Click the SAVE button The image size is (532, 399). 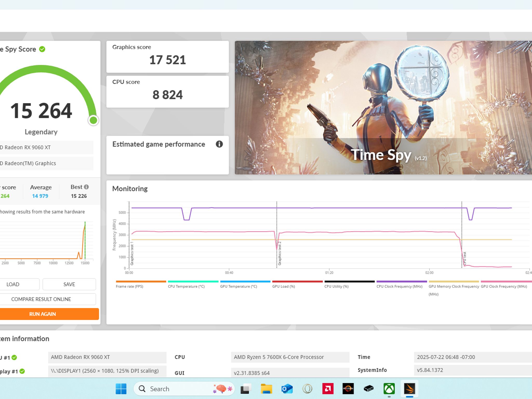pos(69,284)
